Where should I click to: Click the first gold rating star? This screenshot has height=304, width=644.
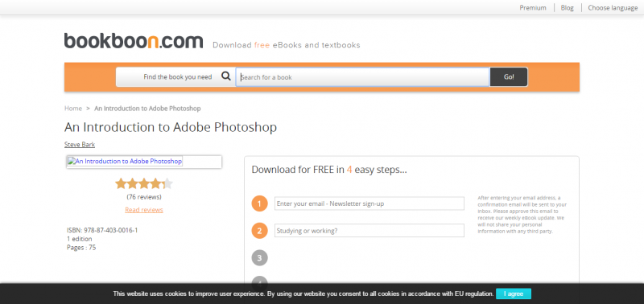click(x=121, y=183)
